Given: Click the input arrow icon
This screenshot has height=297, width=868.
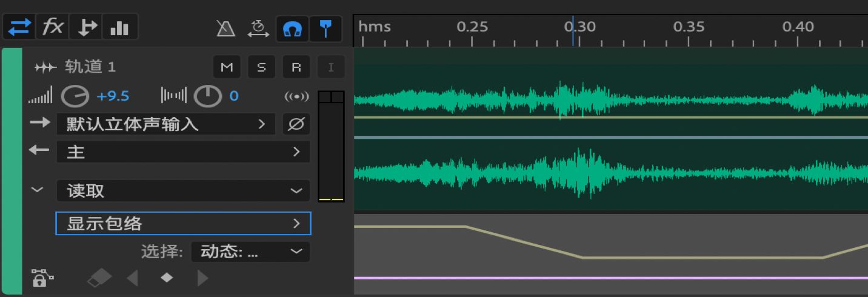Looking at the screenshot, I should 41,122.
